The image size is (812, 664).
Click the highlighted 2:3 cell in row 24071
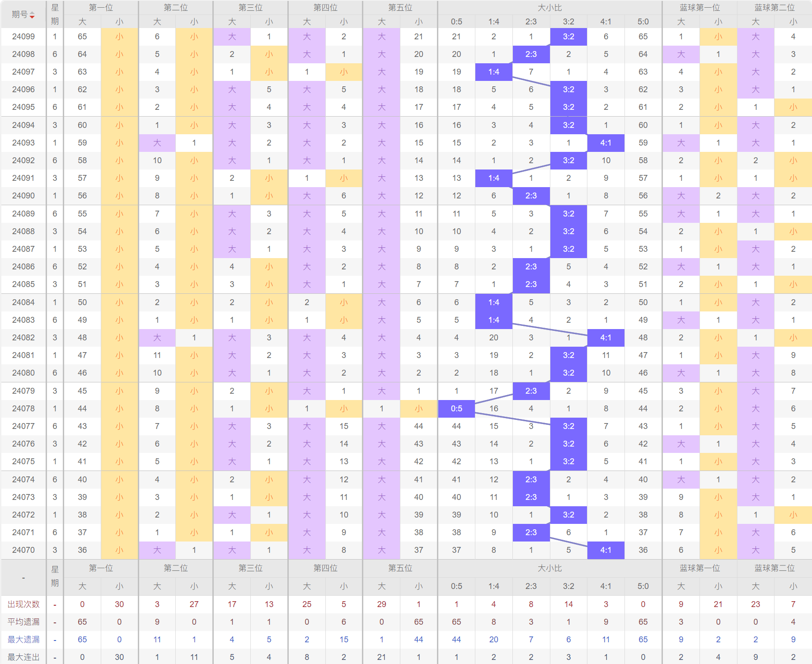click(x=531, y=532)
